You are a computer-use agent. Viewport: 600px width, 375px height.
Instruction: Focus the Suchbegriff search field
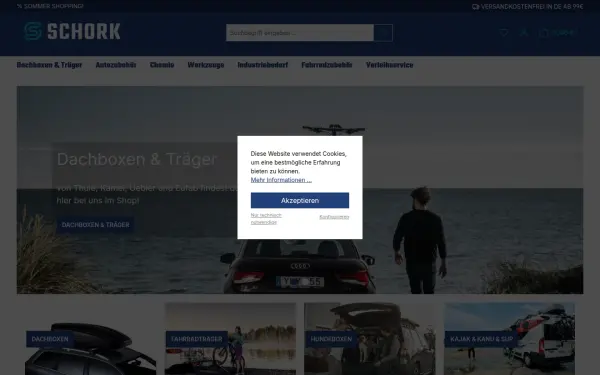point(300,33)
